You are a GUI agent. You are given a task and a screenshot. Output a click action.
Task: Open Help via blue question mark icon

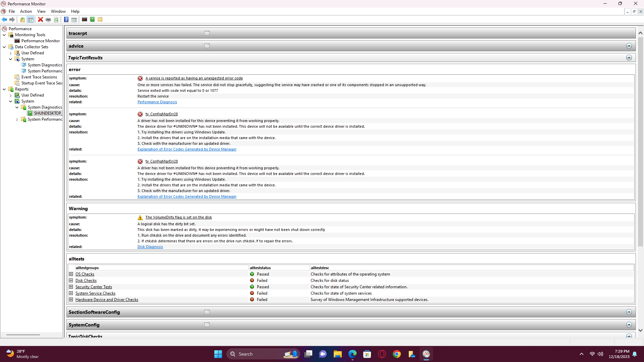pos(66,19)
